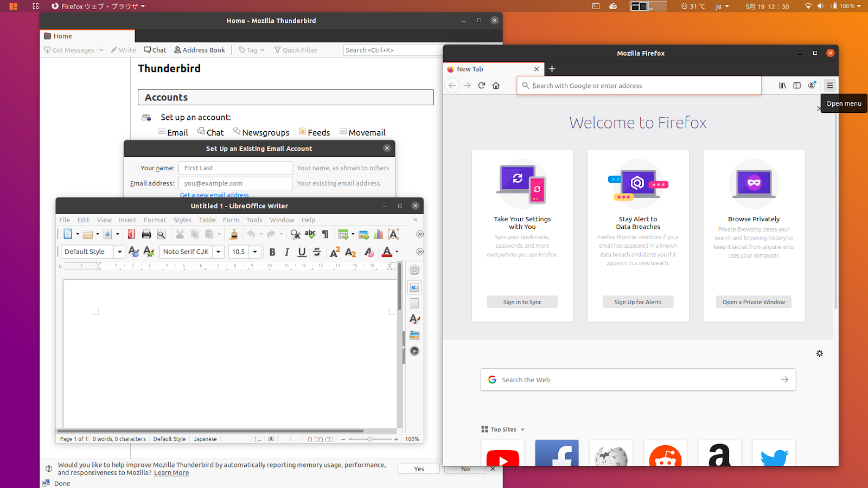Click the Firefox Home button
Screen dimensions: 868x488
[496, 86]
